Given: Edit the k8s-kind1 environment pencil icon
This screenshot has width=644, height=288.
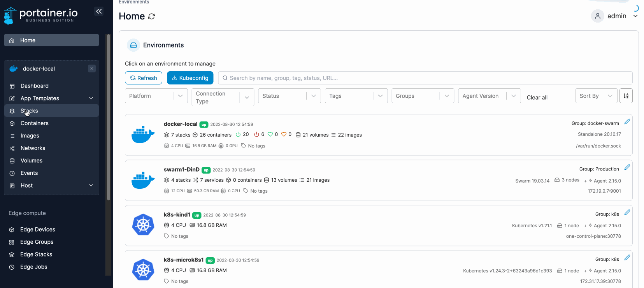Looking at the screenshot, I should [x=627, y=212].
